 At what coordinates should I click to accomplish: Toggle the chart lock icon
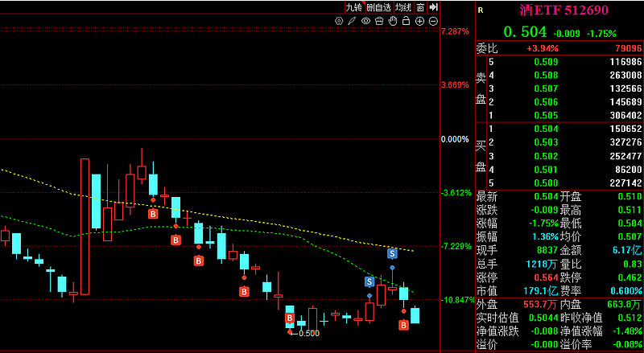tap(407, 21)
